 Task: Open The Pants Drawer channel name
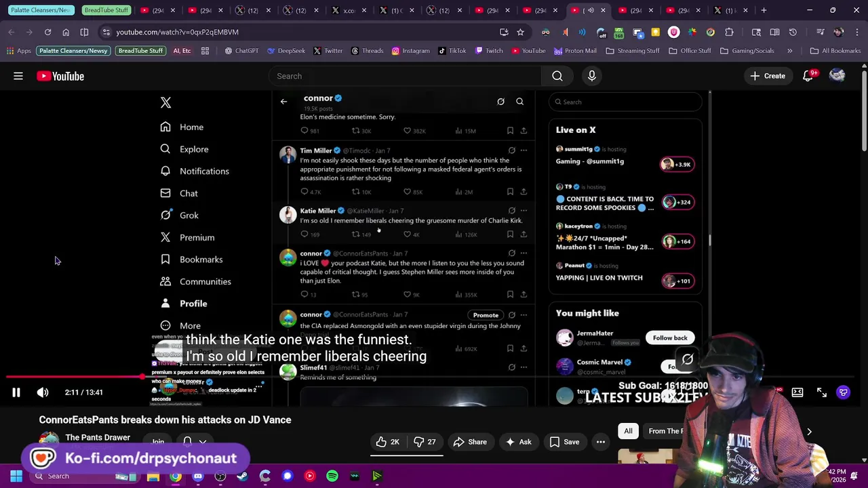(98, 438)
